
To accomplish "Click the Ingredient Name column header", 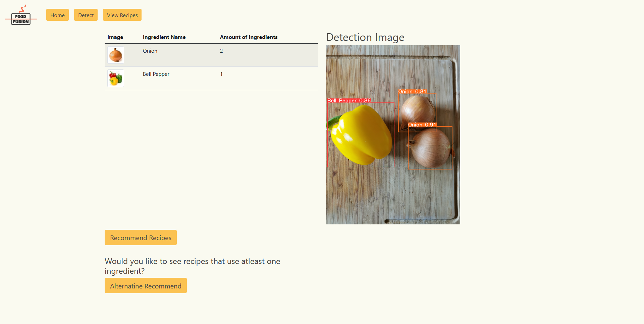I will tap(164, 37).
